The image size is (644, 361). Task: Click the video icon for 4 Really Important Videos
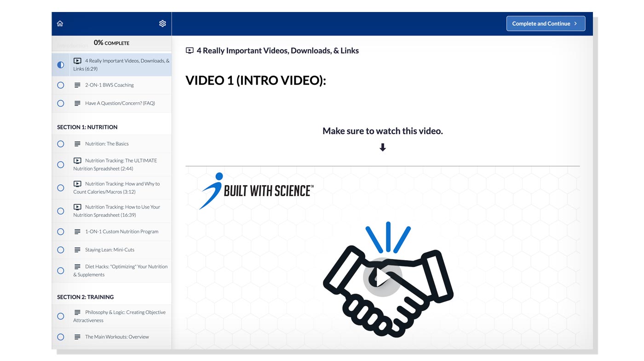(x=77, y=61)
